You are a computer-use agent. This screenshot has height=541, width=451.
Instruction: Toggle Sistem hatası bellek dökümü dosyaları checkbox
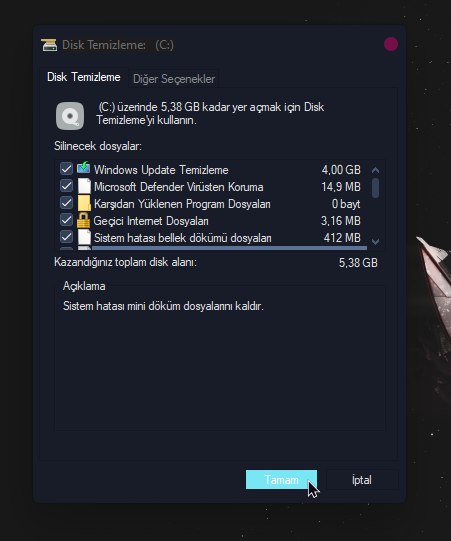[x=66, y=237]
